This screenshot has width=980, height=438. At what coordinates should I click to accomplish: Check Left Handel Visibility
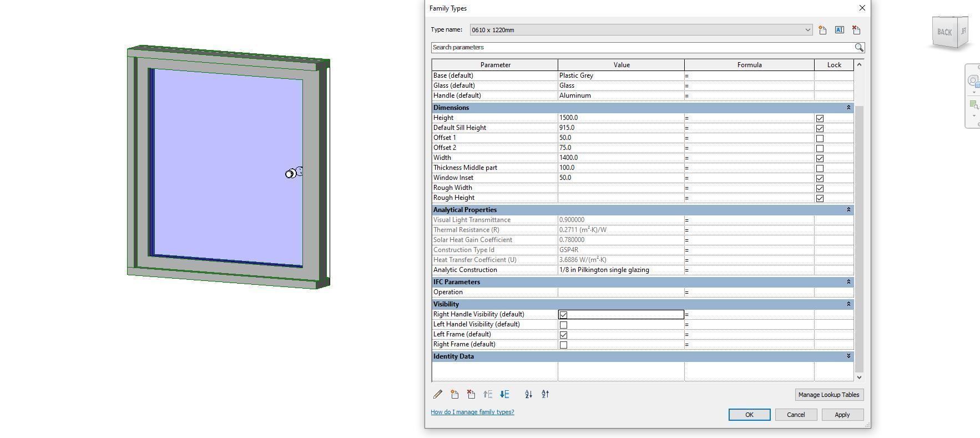click(563, 325)
